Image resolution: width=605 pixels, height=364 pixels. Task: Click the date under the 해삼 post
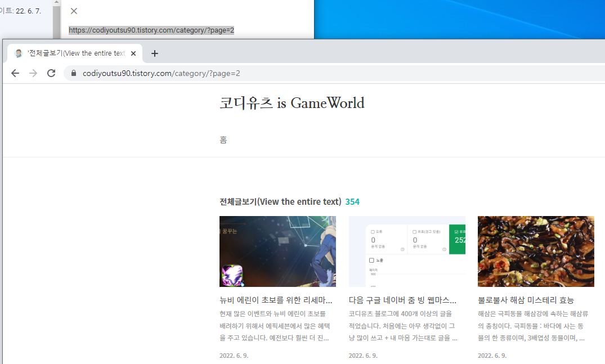tap(492, 356)
